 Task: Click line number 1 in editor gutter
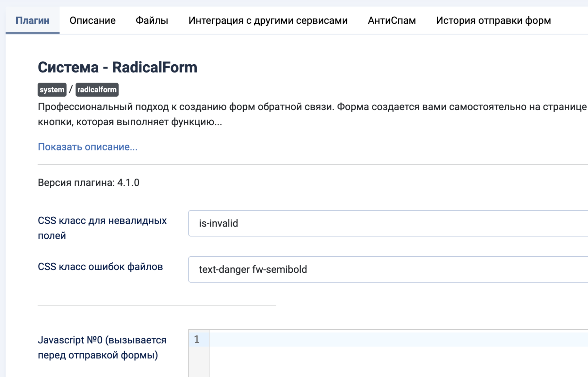pyautogui.click(x=197, y=339)
